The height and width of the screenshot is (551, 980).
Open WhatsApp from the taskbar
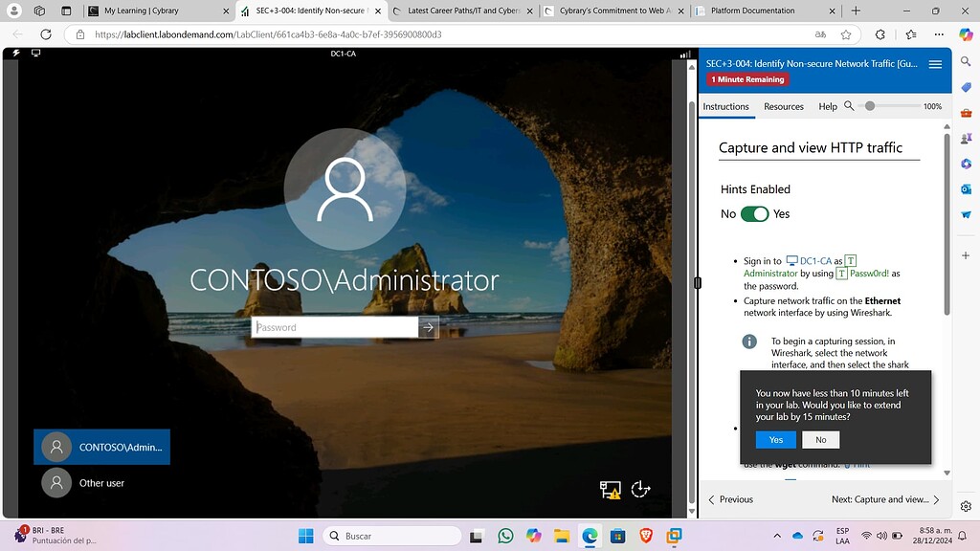click(505, 536)
